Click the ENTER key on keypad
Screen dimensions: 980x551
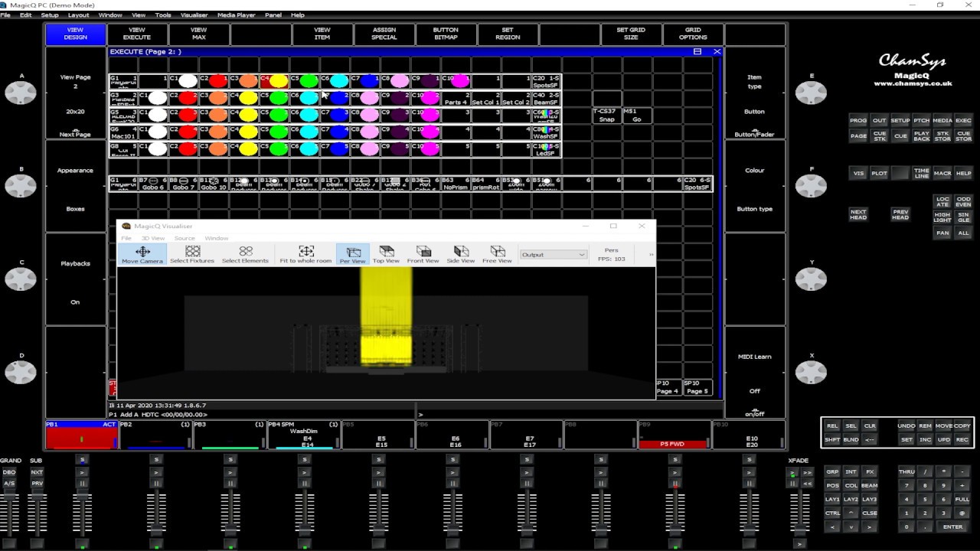pyautogui.click(x=952, y=527)
